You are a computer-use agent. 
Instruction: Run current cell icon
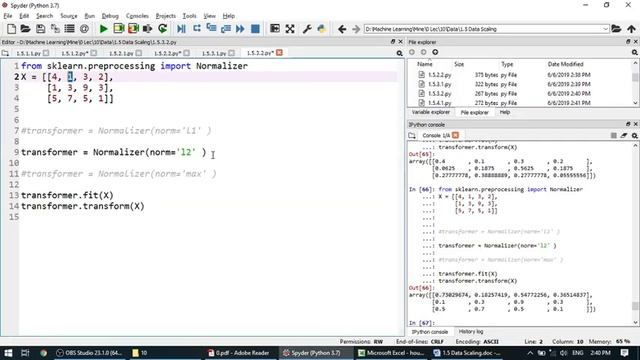pos(119,29)
